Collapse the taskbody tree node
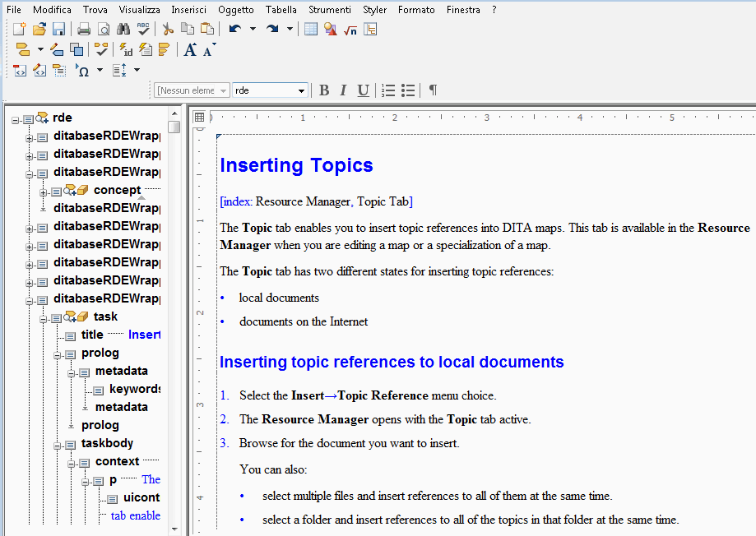Screen dimensions: 756x536 click(x=58, y=446)
